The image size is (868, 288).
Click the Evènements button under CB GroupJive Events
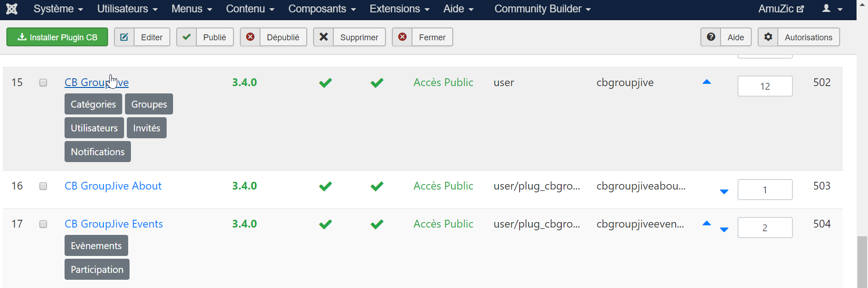tap(96, 245)
